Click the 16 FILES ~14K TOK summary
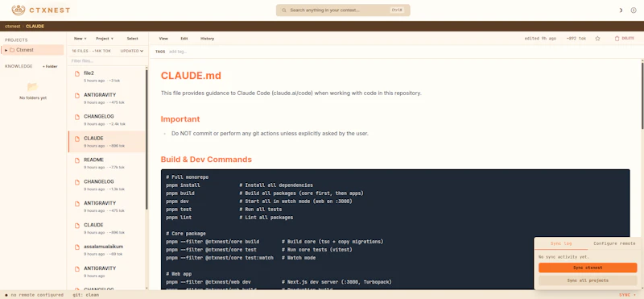This screenshot has height=299, width=644. coord(91,51)
